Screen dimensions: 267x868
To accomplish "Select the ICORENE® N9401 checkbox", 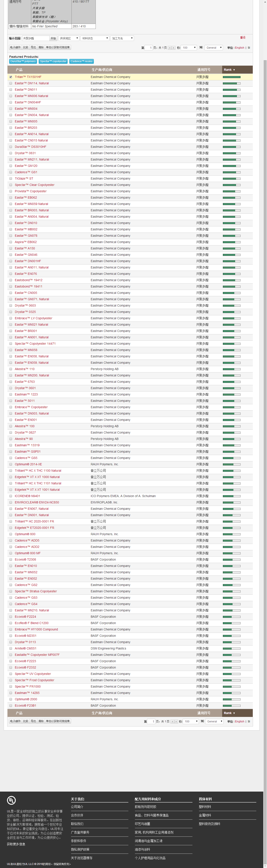I will 11,496.
